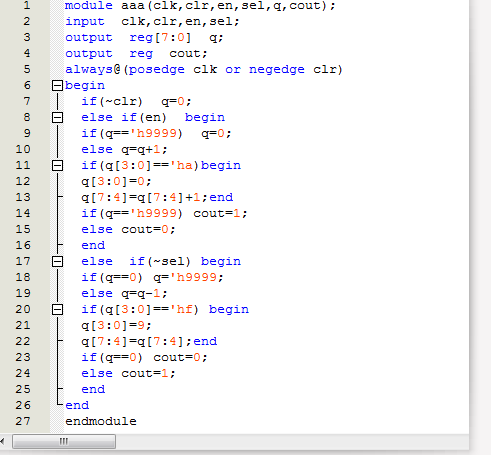The width and height of the screenshot is (491, 455).
Task: Click 'reg[7:0]' declaration on line 3
Action: tap(160, 37)
